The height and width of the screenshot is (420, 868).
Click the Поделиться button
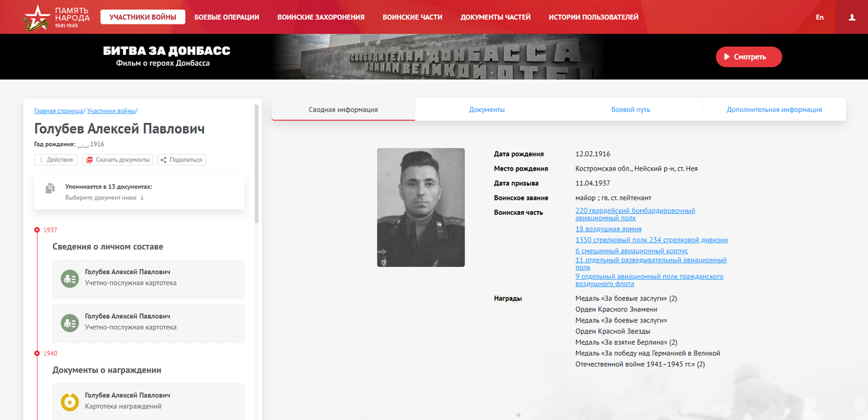tap(182, 160)
